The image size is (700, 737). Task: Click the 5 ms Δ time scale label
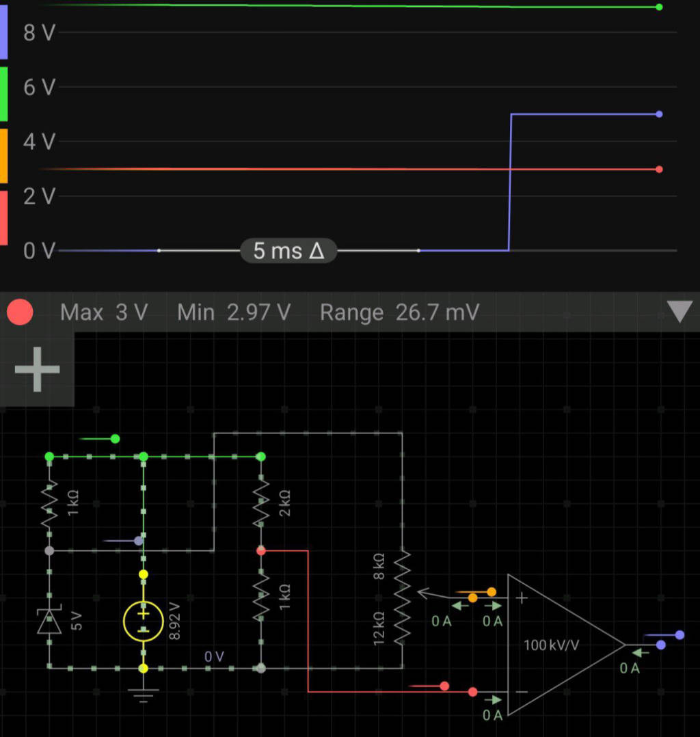click(x=288, y=250)
